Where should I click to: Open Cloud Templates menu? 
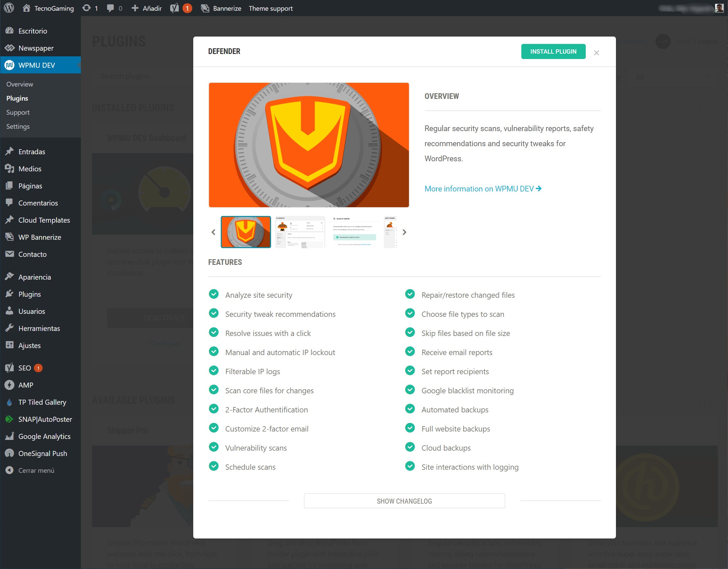[x=40, y=220]
